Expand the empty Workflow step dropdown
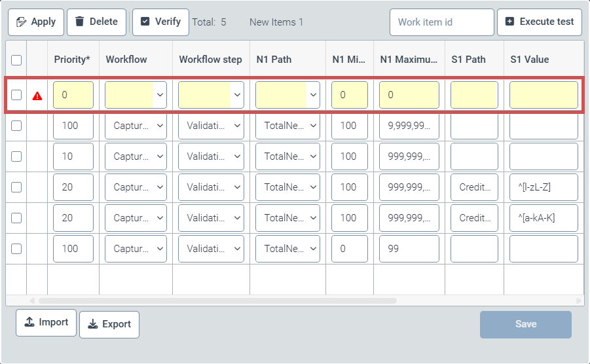The image size is (590, 364). (x=211, y=95)
